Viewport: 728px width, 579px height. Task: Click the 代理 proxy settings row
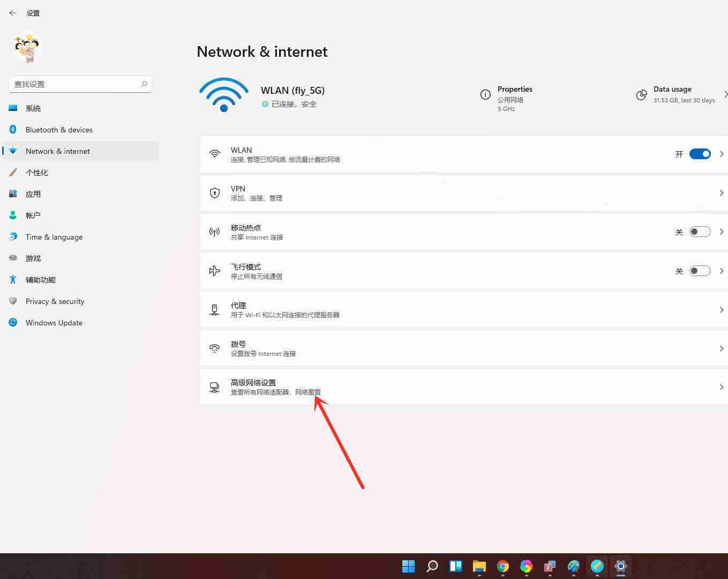(x=429, y=309)
